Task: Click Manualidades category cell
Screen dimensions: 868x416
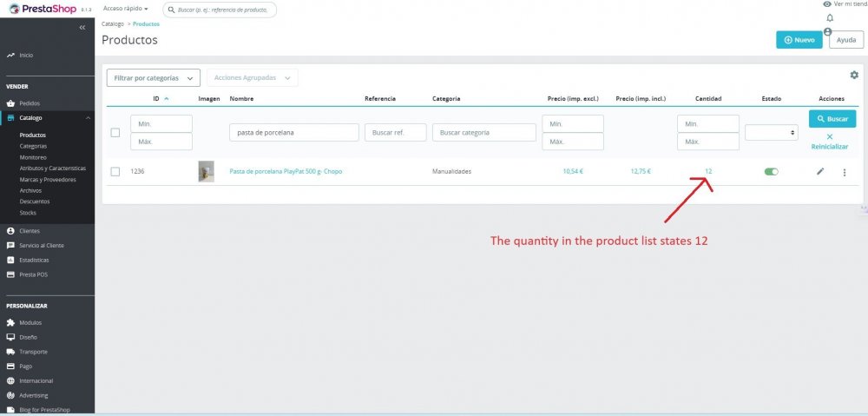Action: [451, 172]
